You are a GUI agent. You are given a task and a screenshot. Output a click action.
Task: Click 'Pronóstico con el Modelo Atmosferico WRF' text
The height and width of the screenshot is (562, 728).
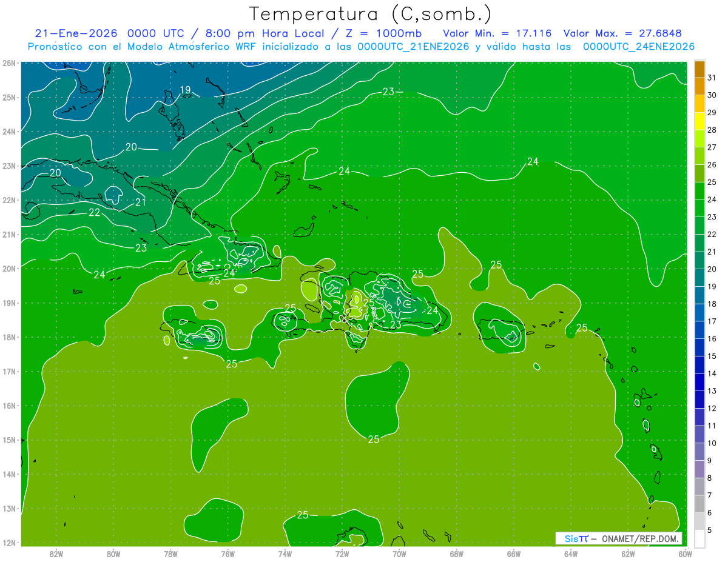[x=143, y=47]
